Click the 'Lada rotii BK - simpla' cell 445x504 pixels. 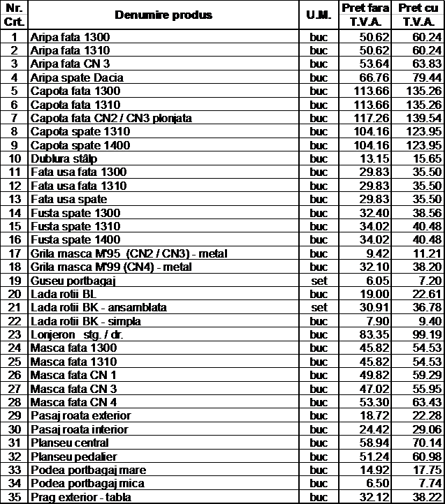pyautogui.click(x=163, y=321)
